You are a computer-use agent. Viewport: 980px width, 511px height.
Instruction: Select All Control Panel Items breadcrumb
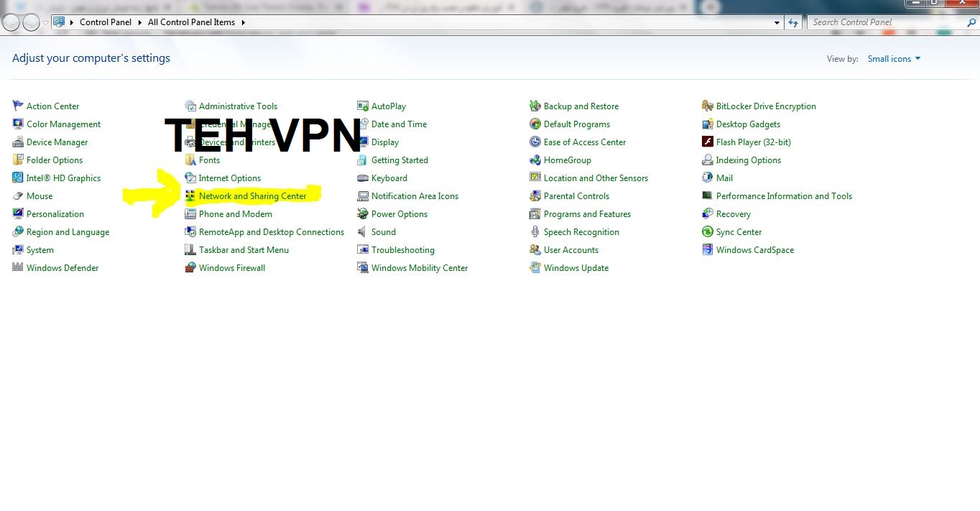pyautogui.click(x=191, y=22)
